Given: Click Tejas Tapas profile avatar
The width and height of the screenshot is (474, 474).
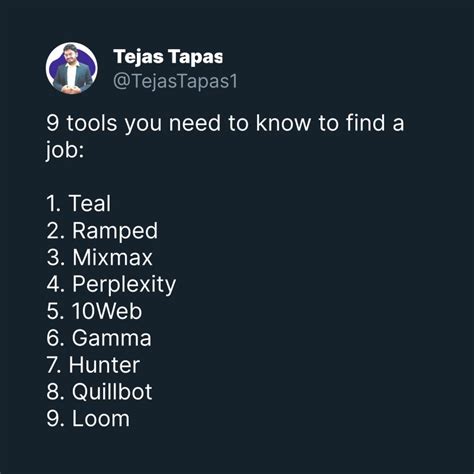Looking at the screenshot, I should [x=71, y=68].
